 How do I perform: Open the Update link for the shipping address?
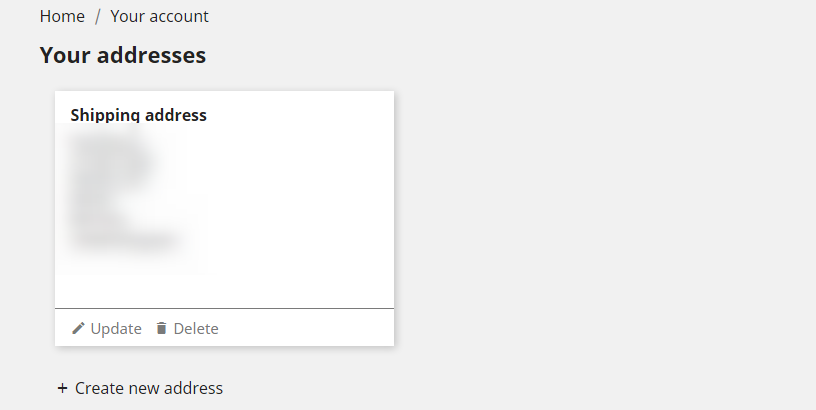tap(107, 328)
